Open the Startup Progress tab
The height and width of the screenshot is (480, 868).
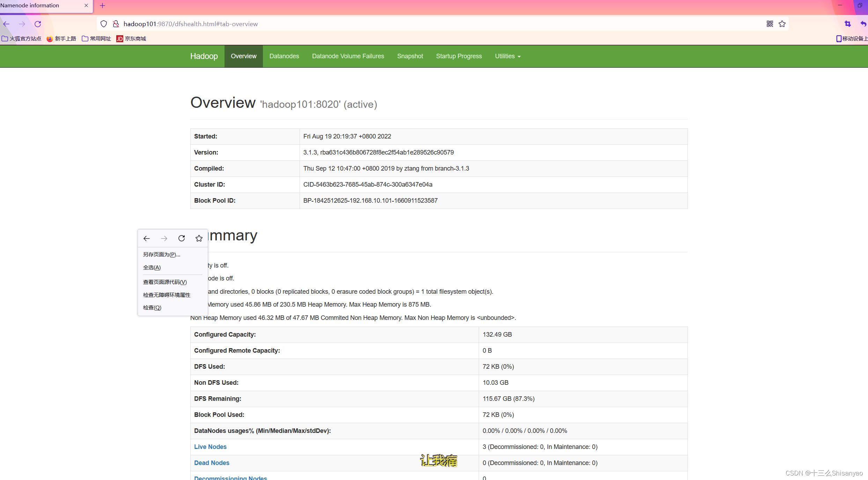click(x=459, y=56)
